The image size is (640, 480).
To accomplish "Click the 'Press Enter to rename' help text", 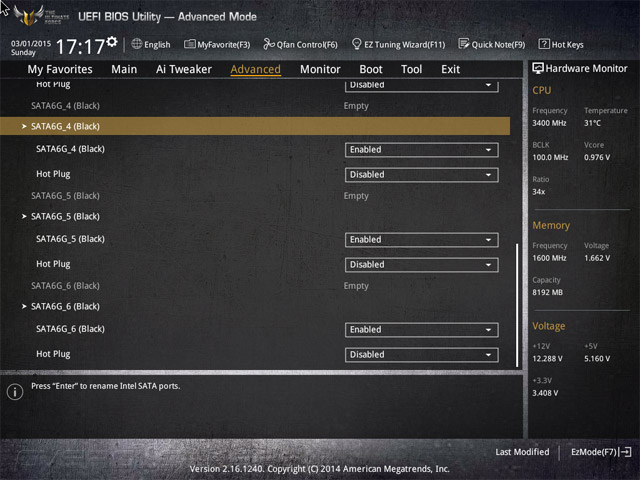I will tap(106, 386).
